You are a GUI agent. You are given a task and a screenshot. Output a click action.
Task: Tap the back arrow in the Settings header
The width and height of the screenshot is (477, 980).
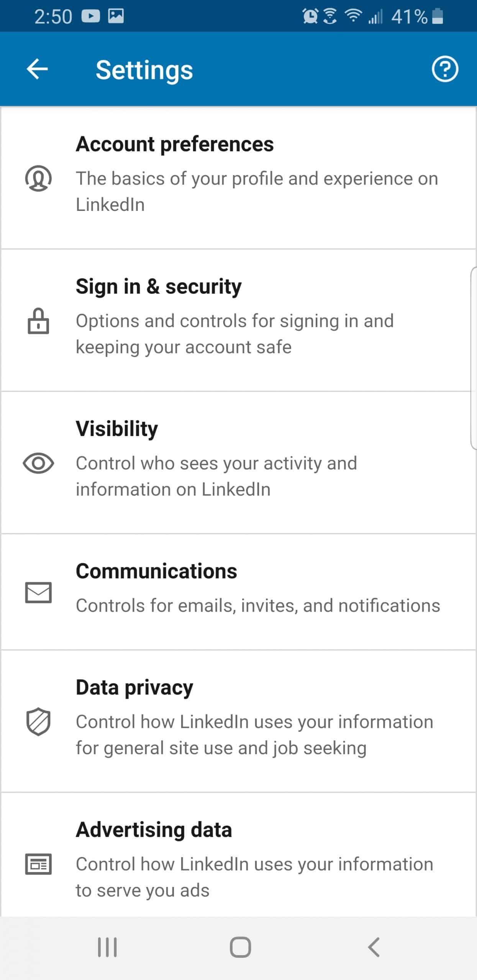[37, 69]
